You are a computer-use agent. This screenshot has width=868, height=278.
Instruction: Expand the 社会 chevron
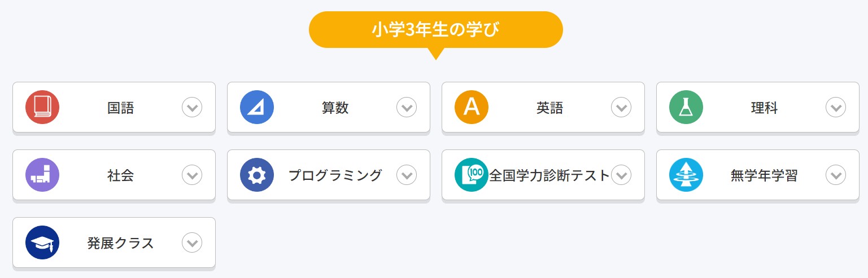pyautogui.click(x=192, y=175)
